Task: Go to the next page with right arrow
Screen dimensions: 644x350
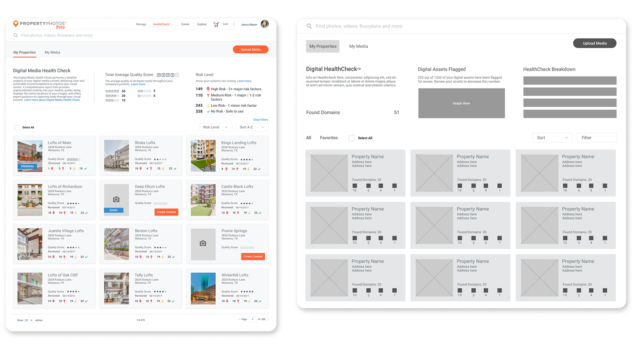Action: click(268, 319)
